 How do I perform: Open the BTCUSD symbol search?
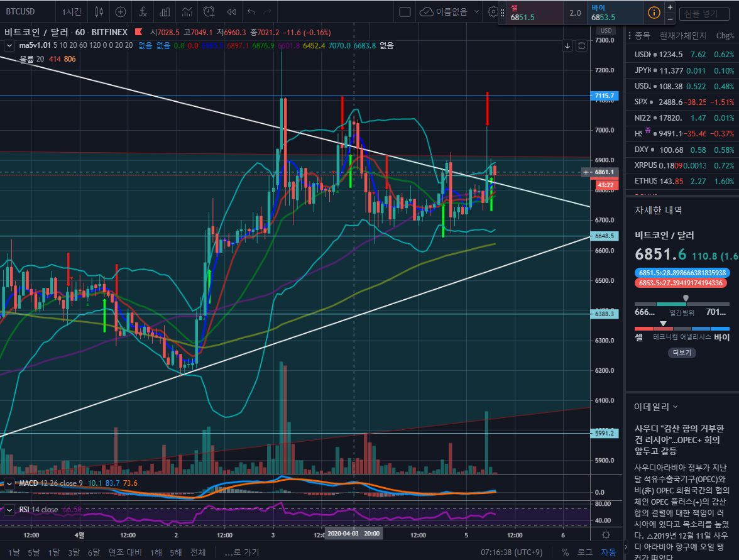coord(20,12)
